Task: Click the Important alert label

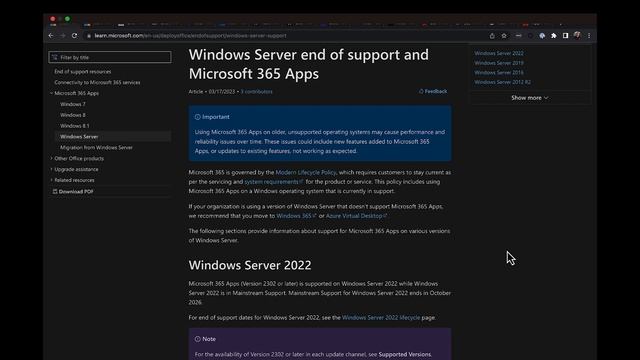Action: pos(212,117)
